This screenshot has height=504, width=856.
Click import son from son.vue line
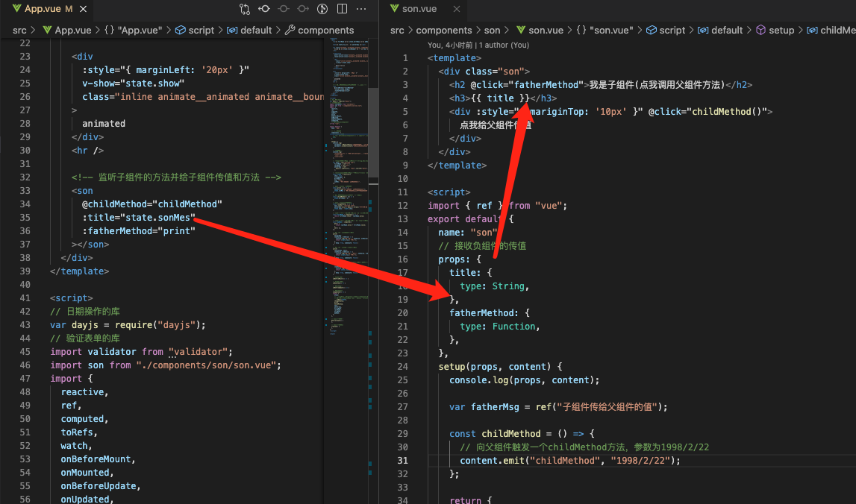click(x=166, y=365)
